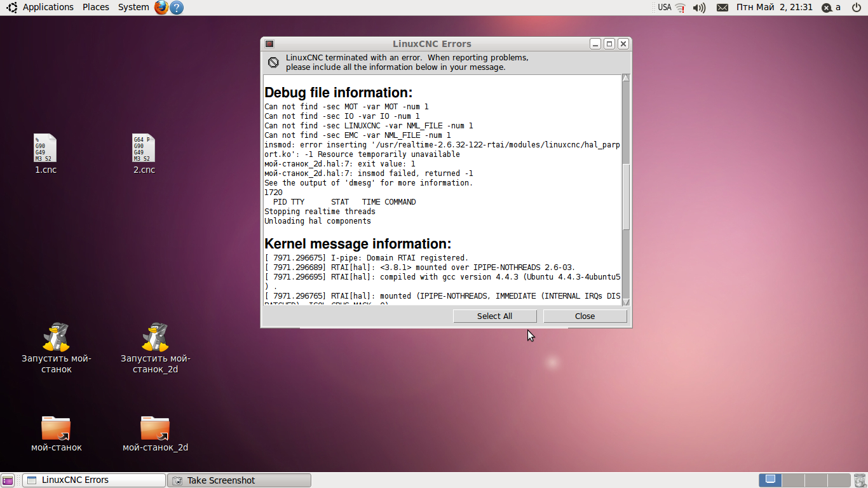Select the 1.cnc file on the desktop

(45, 154)
